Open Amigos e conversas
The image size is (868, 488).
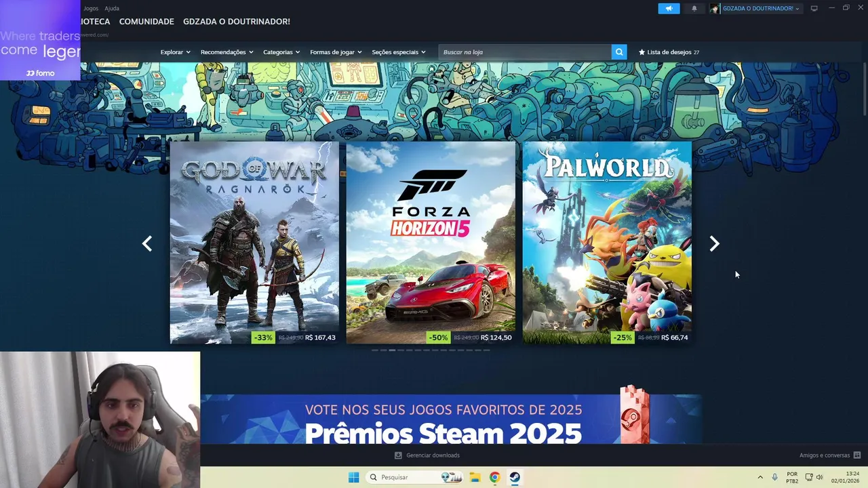click(825, 455)
